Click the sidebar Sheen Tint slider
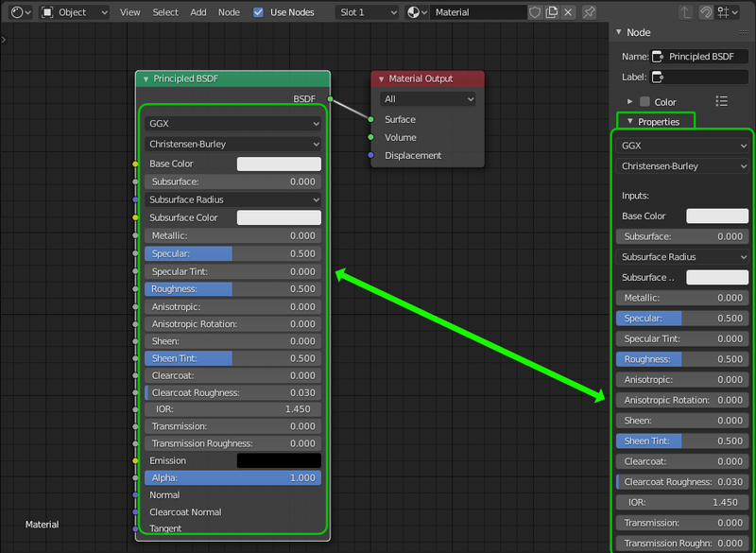The image size is (756, 553). (x=682, y=441)
